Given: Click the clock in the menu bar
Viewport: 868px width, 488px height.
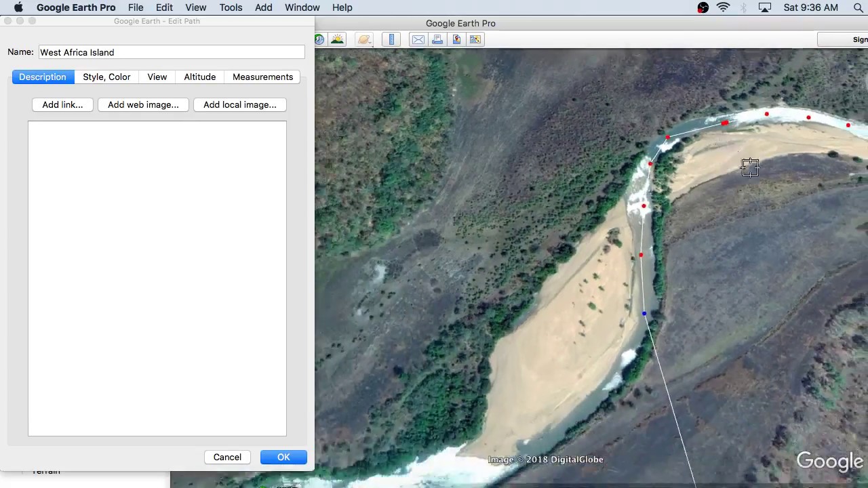Looking at the screenshot, I should tap(810, 7).
